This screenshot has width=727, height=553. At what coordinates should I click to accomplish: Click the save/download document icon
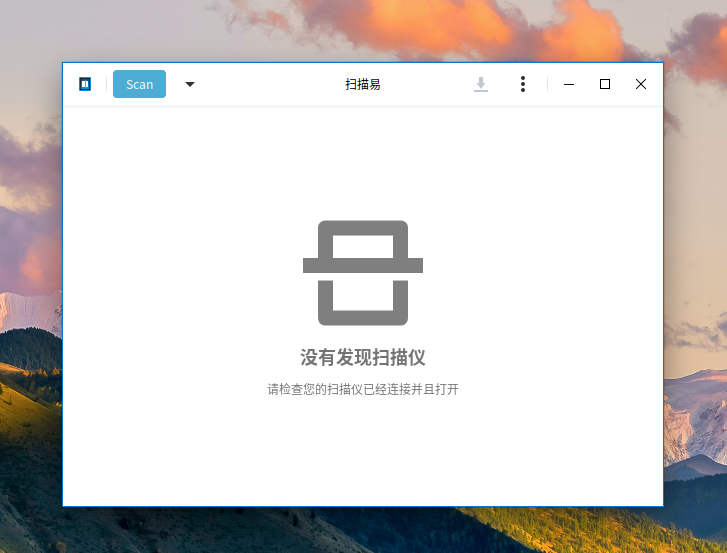(481, 84)
